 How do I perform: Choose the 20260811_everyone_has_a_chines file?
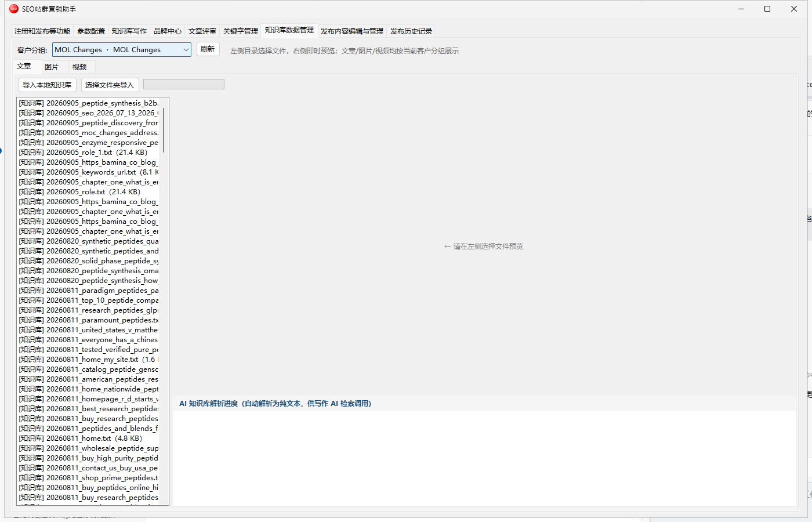(88, 340)
